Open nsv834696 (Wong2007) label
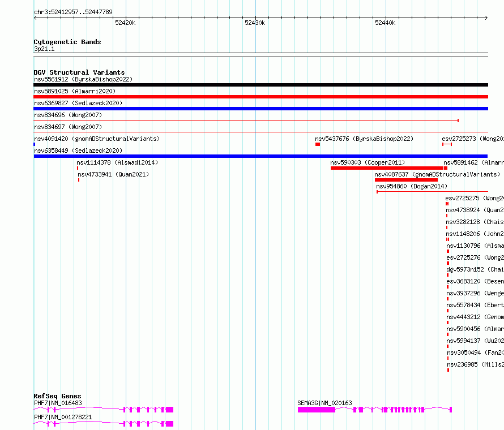 68,115
